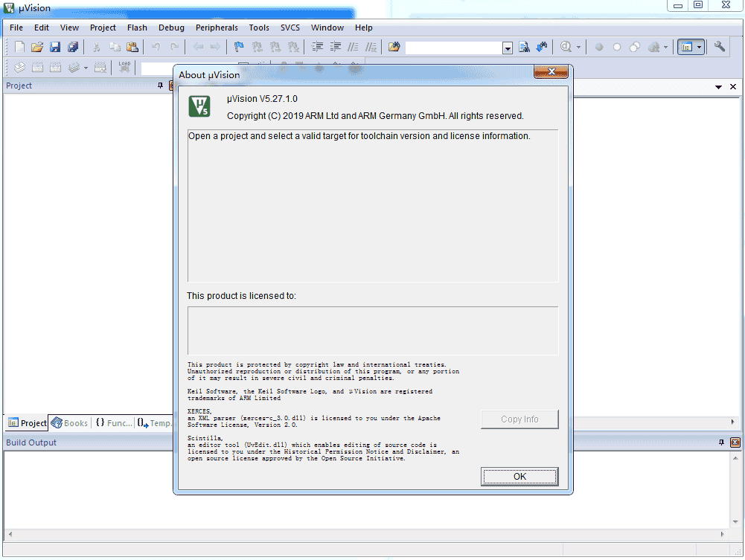Close the About µVision dialog
Screen dimensions: 745x560
[551, 72]
